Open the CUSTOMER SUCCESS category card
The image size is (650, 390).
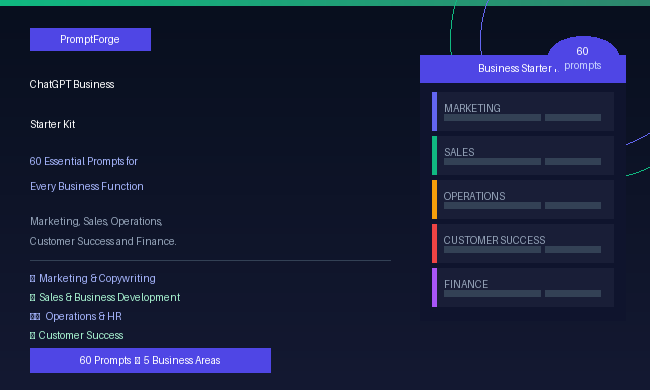coord(523,243)
